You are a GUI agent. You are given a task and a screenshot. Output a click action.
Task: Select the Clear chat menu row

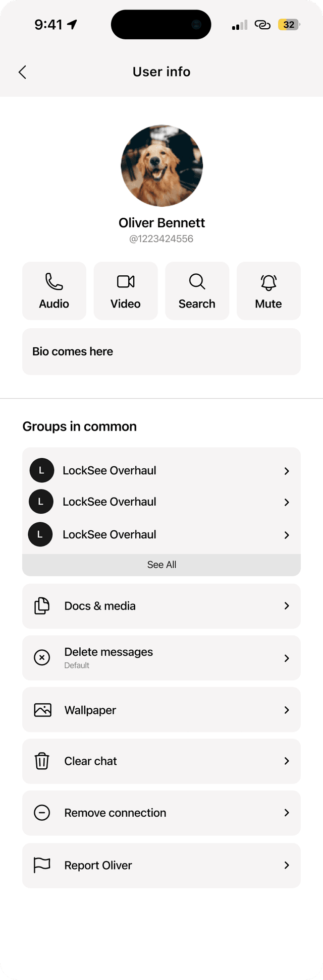[161, 761]
